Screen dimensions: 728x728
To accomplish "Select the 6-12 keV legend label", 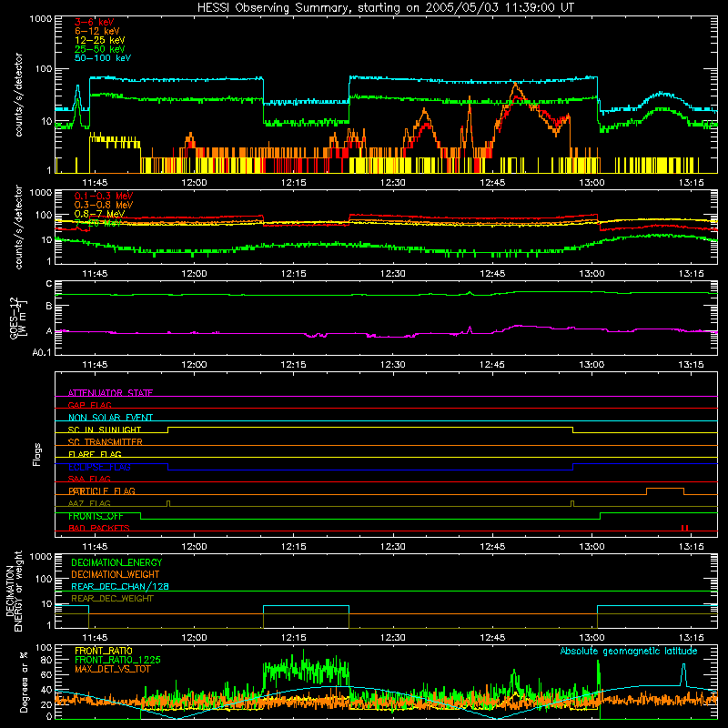I will (97, 31).
